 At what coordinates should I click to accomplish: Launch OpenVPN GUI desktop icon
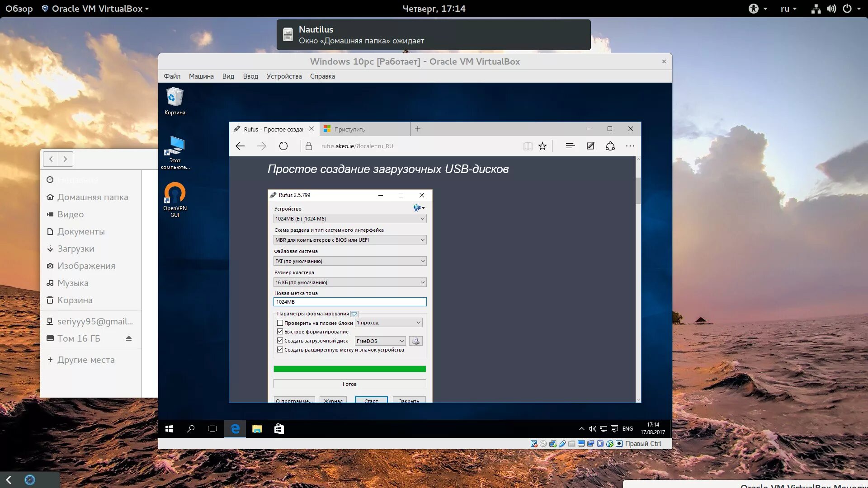pyautogui.click(x=175, y=200)
